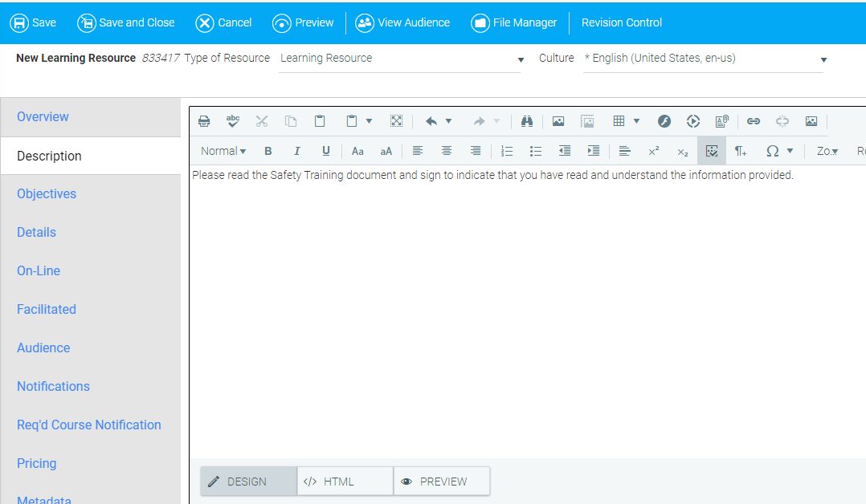Open Find and Replace binoculars icon

[x=527, y=121]
